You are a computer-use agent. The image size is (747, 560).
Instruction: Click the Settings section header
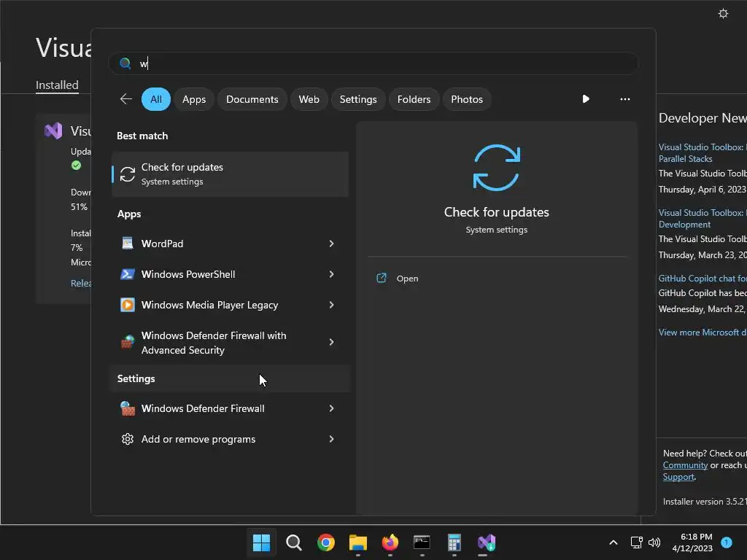(136, 378)
